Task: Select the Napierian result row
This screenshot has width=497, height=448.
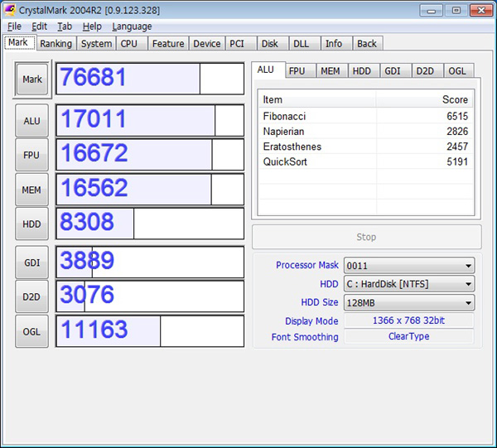Action: coord(366,131)
